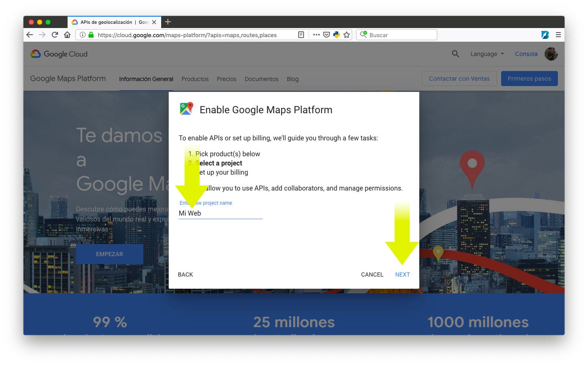The image size is (588, 366).
Task: Click the Google Cloud logo
Action: coord(59,54)
